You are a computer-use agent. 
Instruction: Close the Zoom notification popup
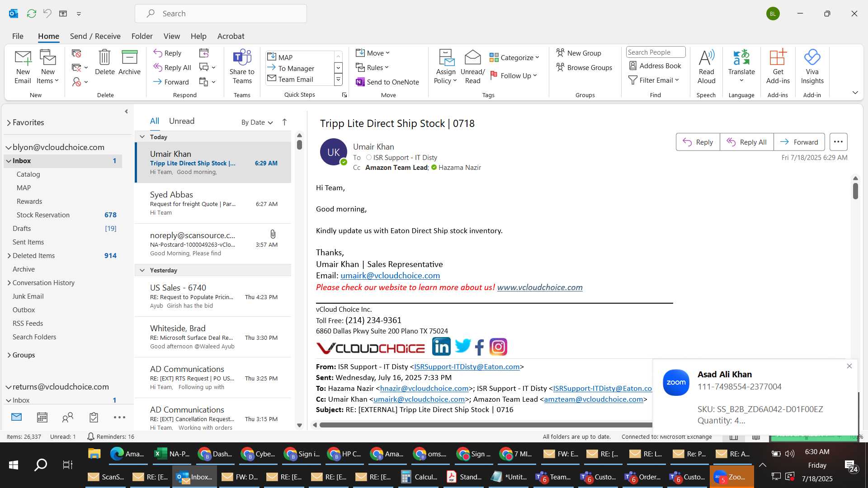(849, 366)
